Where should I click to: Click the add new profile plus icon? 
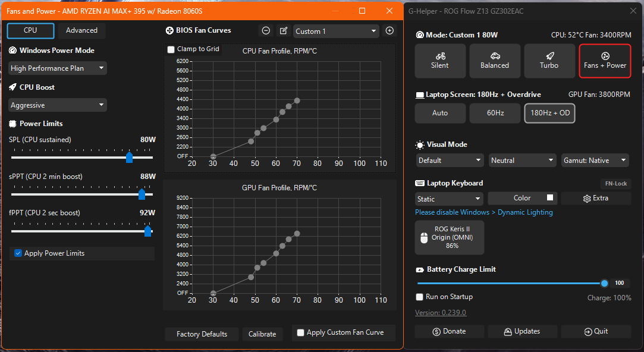point(389,31)
